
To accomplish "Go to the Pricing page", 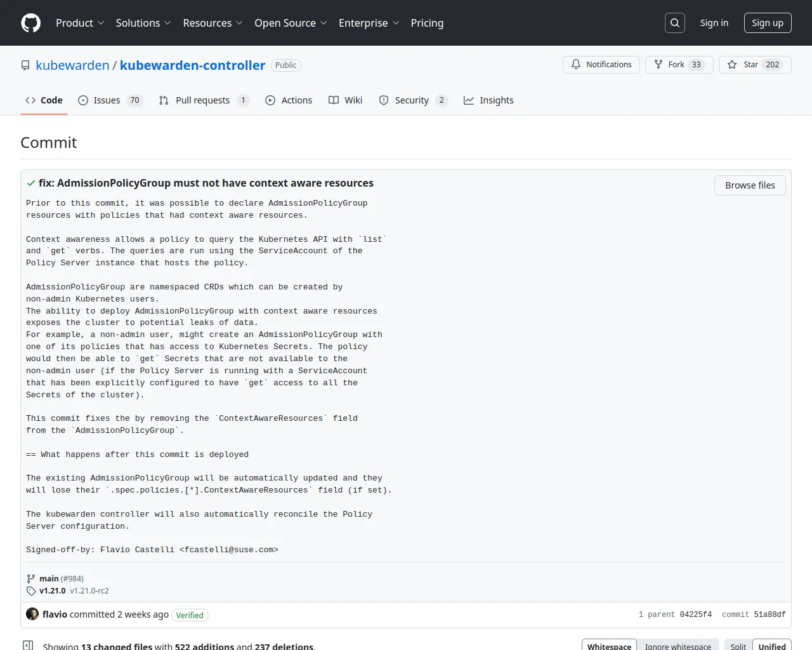I will pyautogui.click(x=427, y=23).
